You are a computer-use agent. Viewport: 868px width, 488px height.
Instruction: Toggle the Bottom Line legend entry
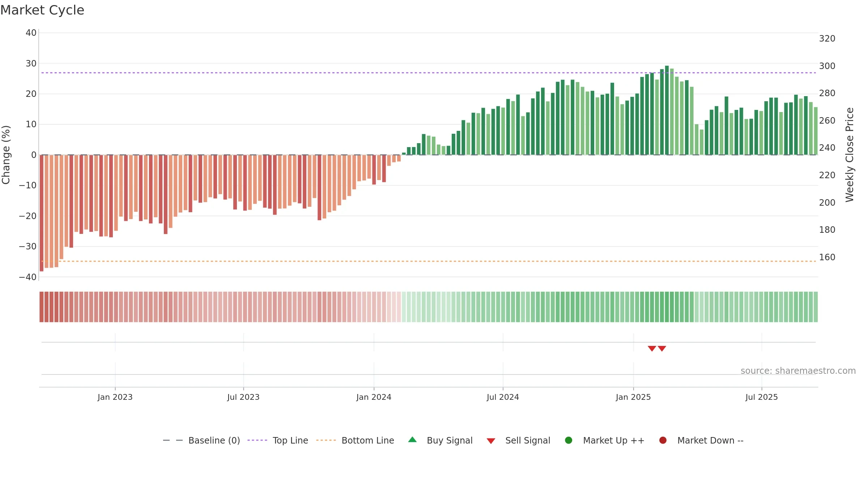(x=355, y=440)
